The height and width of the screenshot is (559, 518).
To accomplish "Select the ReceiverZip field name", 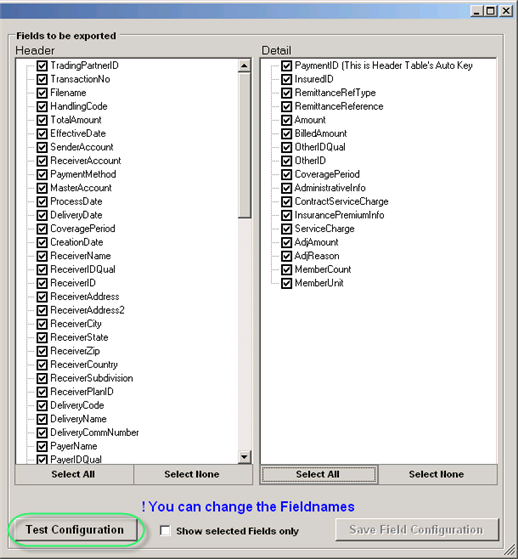I will click(75, 351).
